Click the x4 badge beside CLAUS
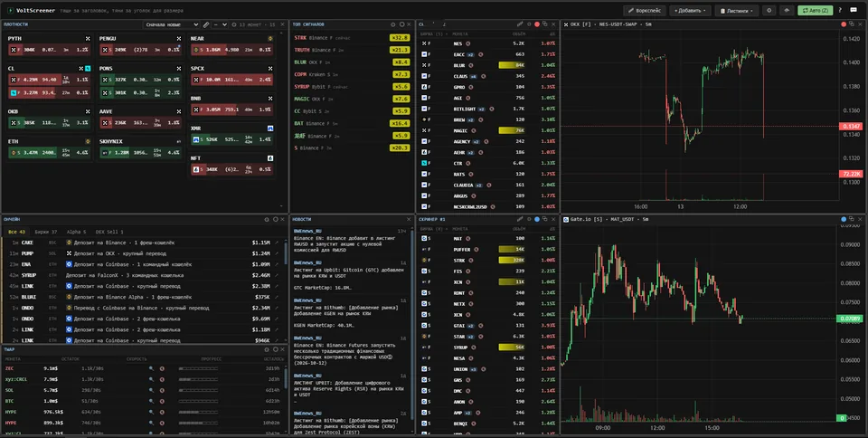 (x=473, y=76)
